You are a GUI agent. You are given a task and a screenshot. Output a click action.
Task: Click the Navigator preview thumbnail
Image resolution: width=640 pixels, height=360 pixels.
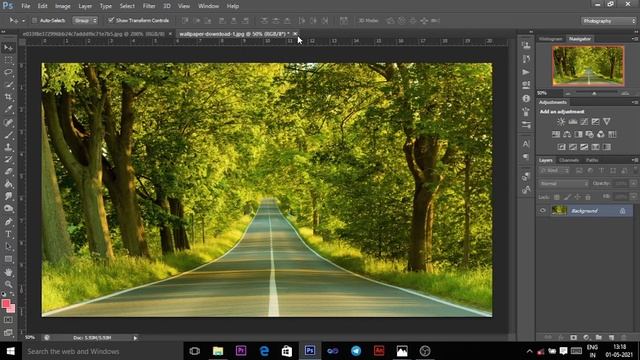coord(588,66)
